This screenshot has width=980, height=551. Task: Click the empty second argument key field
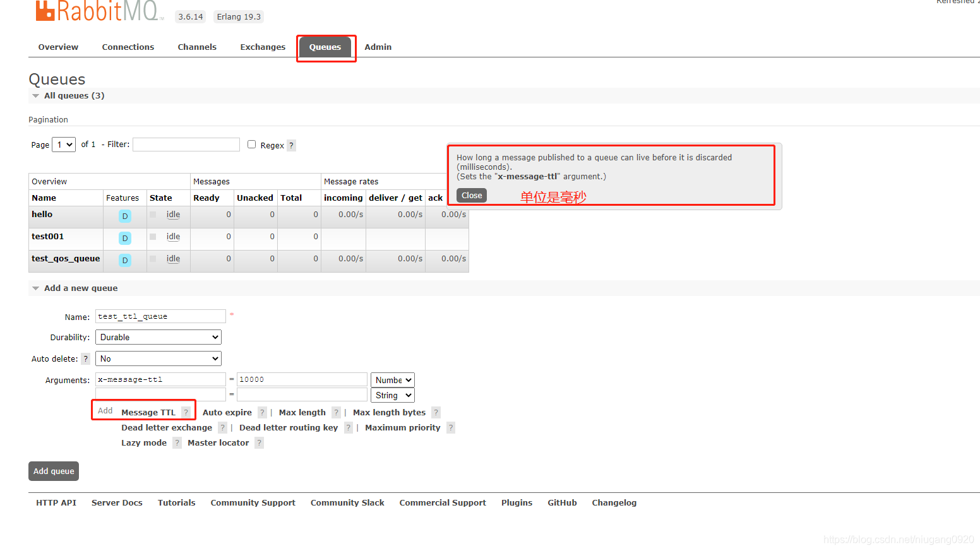tap(160, 394)
